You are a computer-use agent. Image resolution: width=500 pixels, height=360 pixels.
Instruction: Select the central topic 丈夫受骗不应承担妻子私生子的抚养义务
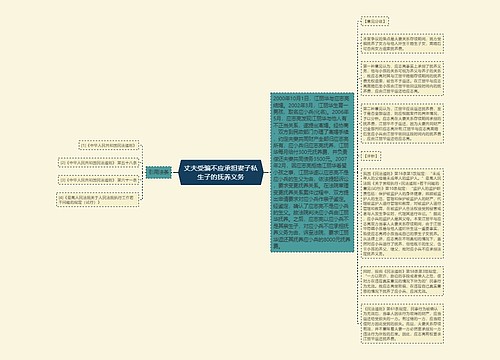(x=221, y=172)
